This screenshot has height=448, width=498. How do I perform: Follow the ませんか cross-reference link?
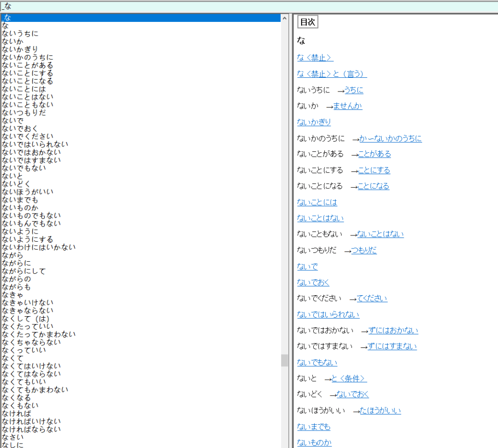point(347,106)
